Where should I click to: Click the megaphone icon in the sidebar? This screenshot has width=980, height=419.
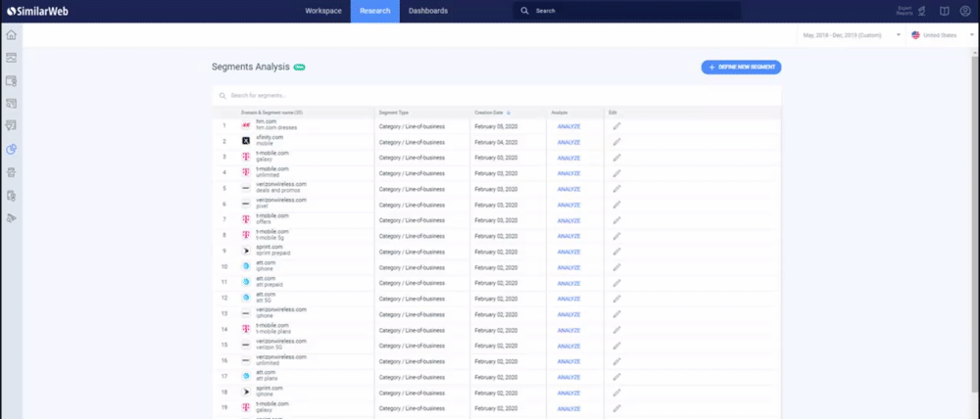pyautogui.click(x=11, y=218)
